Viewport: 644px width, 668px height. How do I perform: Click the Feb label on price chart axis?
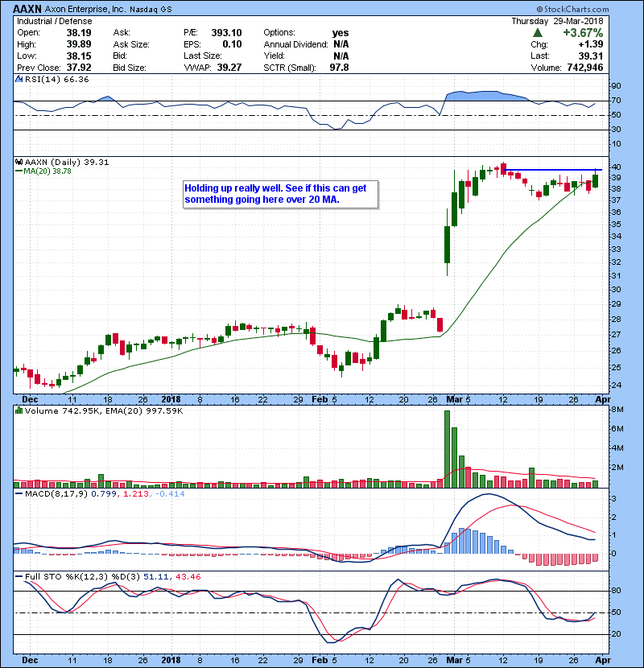(320, 400)
